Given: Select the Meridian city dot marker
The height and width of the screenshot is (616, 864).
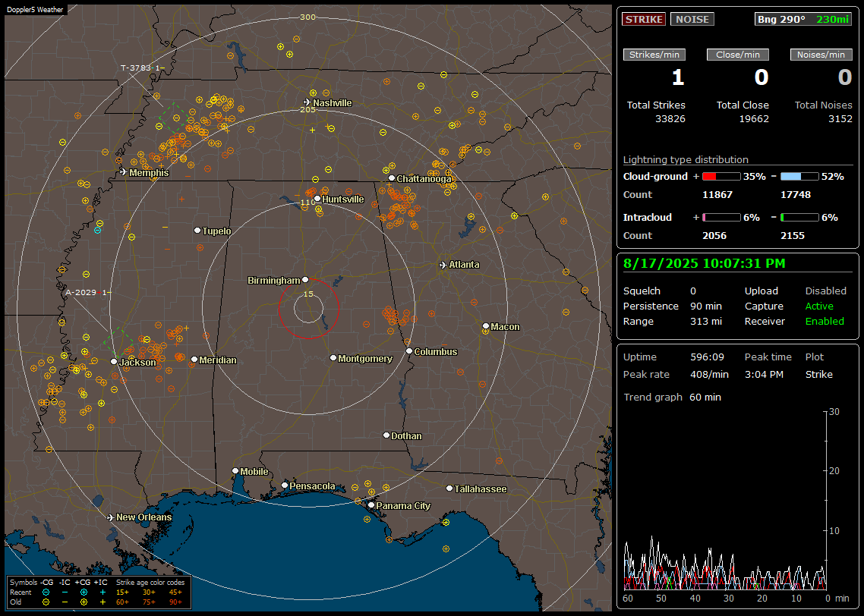Looking at the screenshot, I should pyautogui.click(x=194, y=360).
